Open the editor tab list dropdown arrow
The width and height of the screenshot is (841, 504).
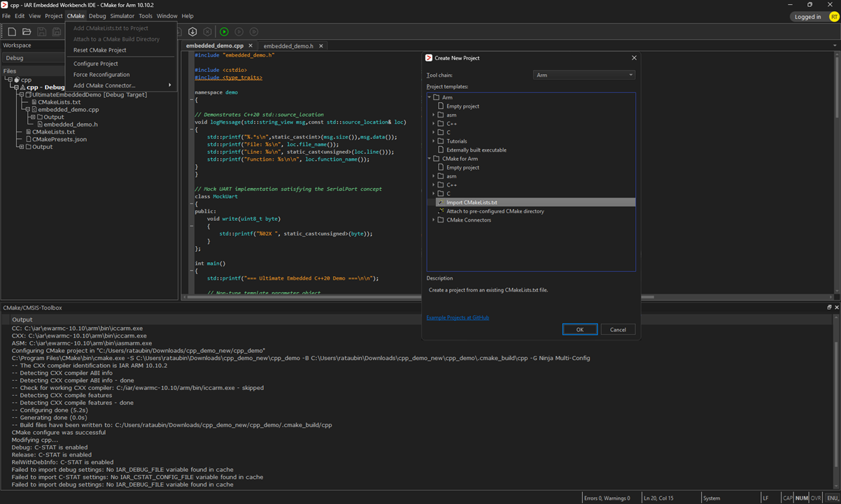pyautogui.click(x=835, y=46)
